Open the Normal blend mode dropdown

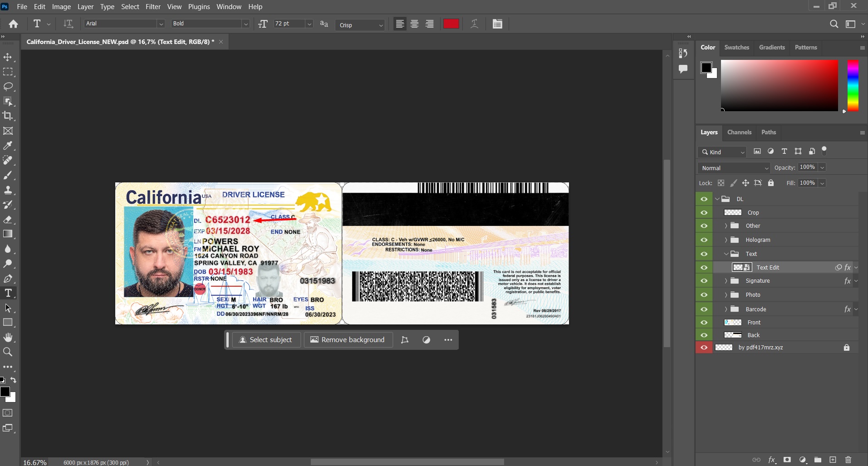click(x=734, y=168)
